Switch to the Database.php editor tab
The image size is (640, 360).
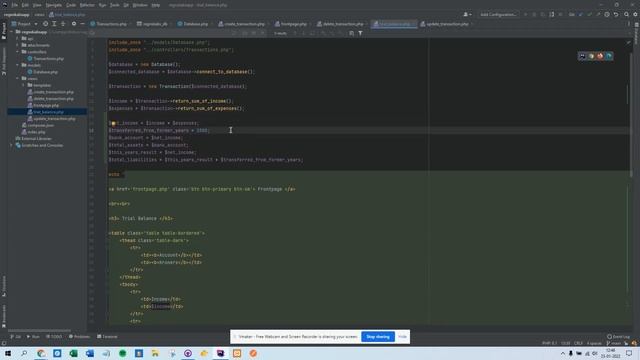(193, 24)
